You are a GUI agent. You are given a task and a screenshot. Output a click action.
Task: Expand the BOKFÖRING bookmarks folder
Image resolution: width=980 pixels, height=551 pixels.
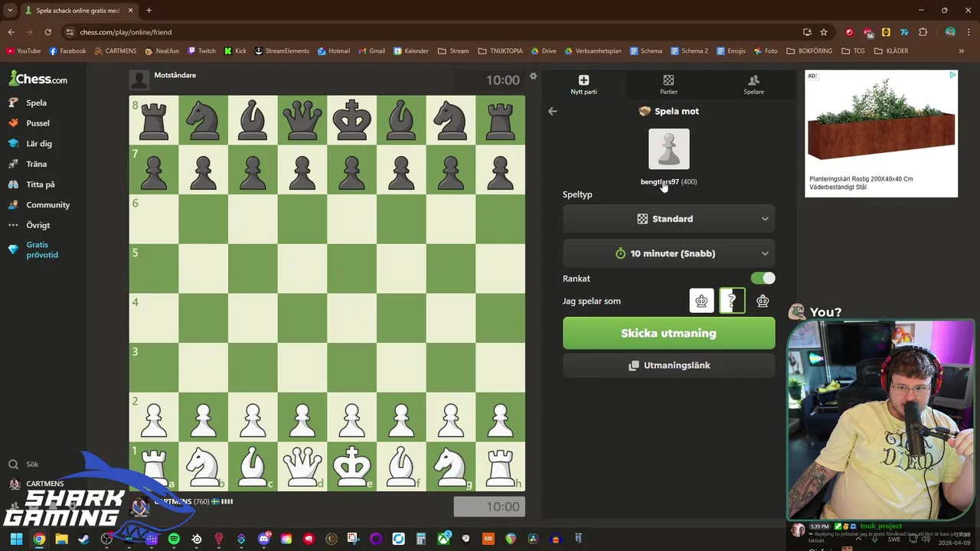tap(809, 51)
